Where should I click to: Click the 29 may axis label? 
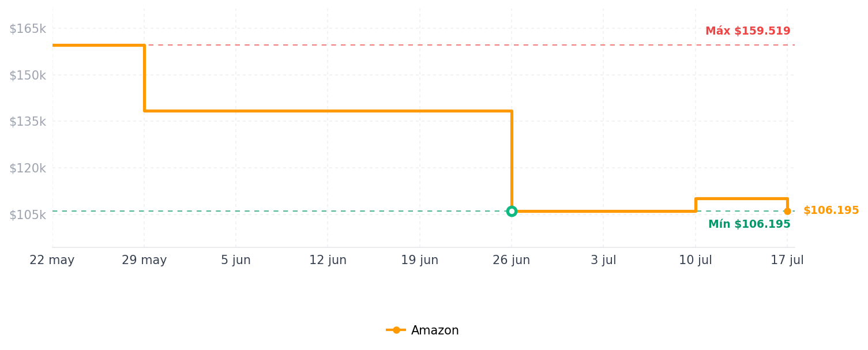click(144, 261)
